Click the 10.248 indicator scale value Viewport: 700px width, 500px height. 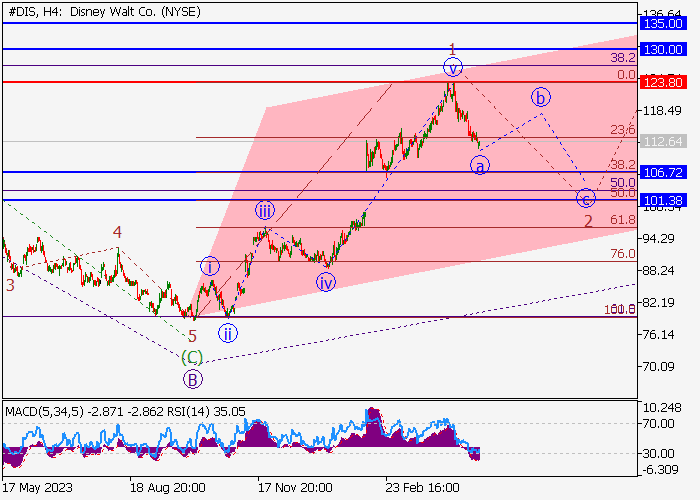(x=662, y=408)
